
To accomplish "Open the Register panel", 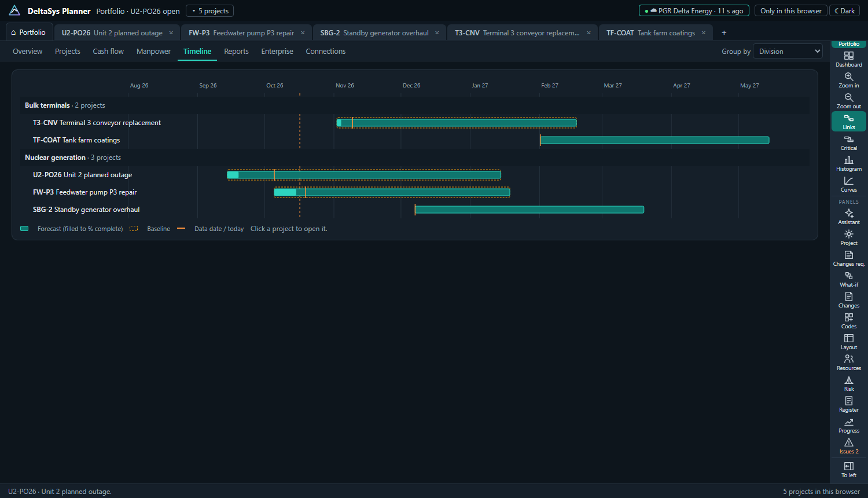I will [x=849, y=404].
